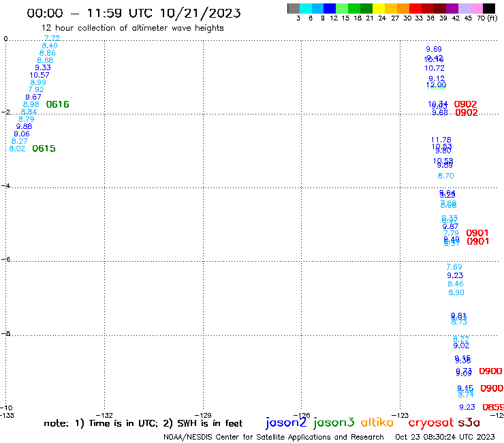Click the wave height value 8.98
The height and width of the screenshot is (443, 504).
click(x=31, y=104)
